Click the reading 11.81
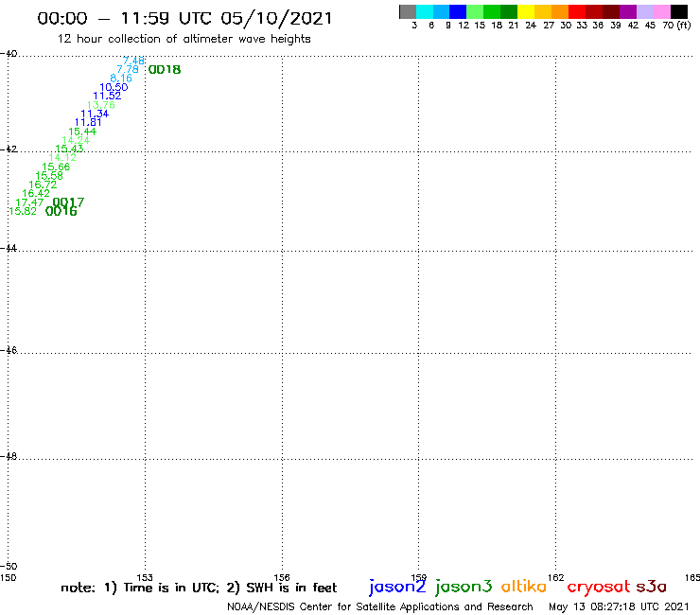 (x=88, y=122)
